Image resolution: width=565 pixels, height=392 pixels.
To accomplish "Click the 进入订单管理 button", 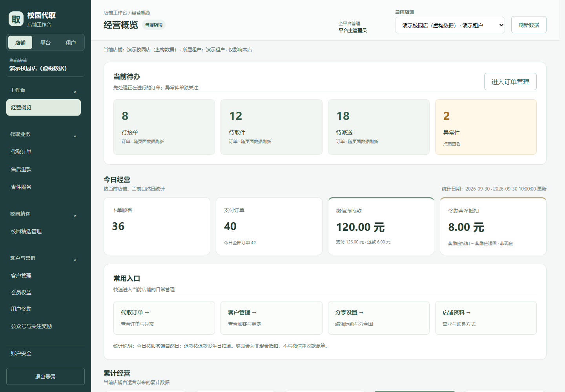I will [510, 82].
